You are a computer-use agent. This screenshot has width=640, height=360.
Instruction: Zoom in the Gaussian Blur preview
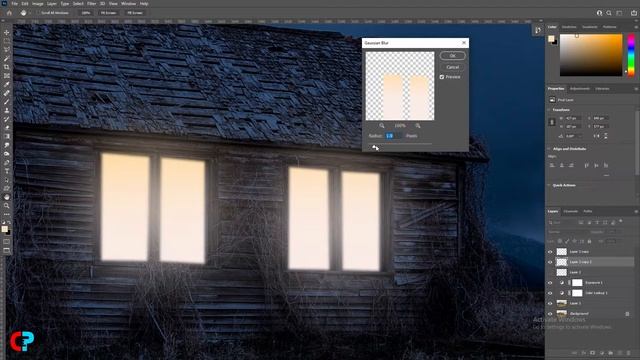(x=418, y=126)
